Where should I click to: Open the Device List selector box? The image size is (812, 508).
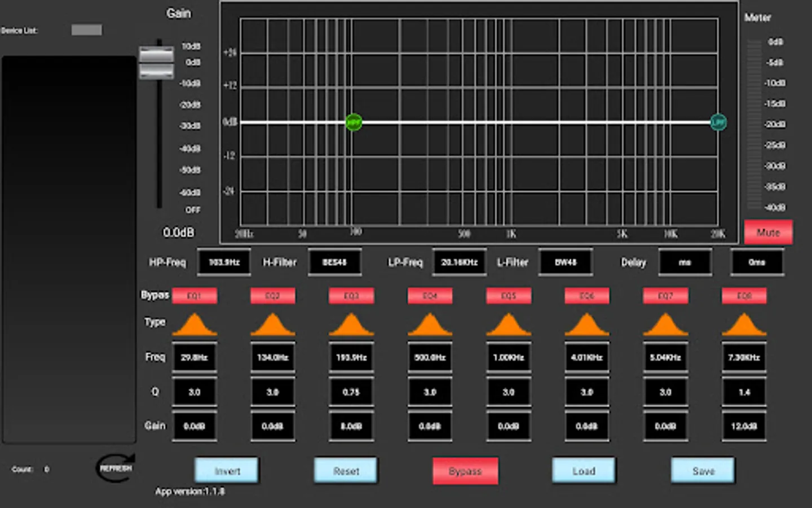[87, 30]
